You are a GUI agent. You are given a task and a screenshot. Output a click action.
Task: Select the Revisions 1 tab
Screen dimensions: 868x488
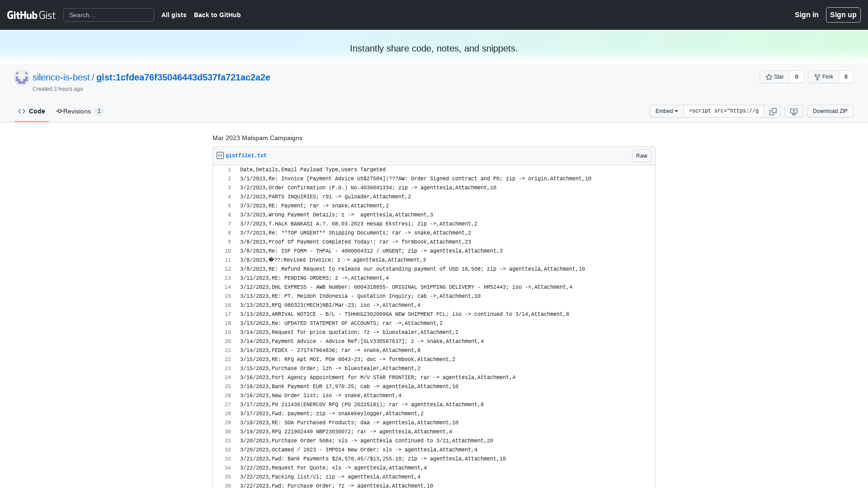pyautogui.click(x=79, y=111)
